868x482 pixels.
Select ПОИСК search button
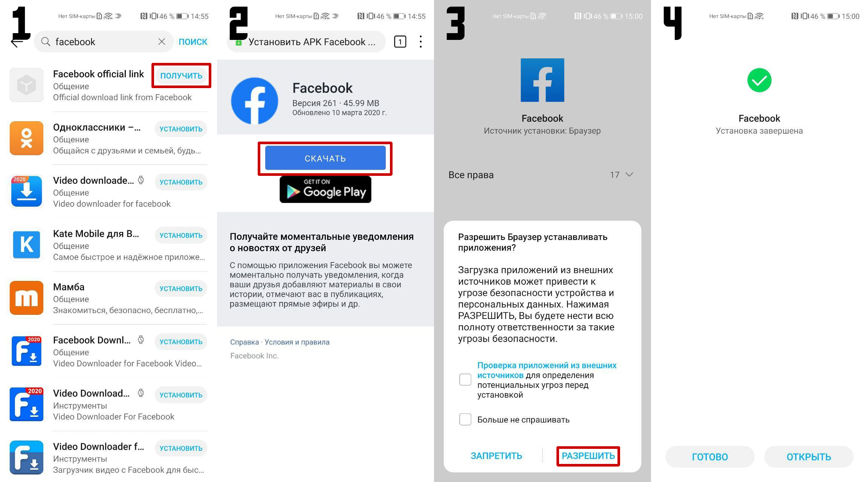pos(194,41)
